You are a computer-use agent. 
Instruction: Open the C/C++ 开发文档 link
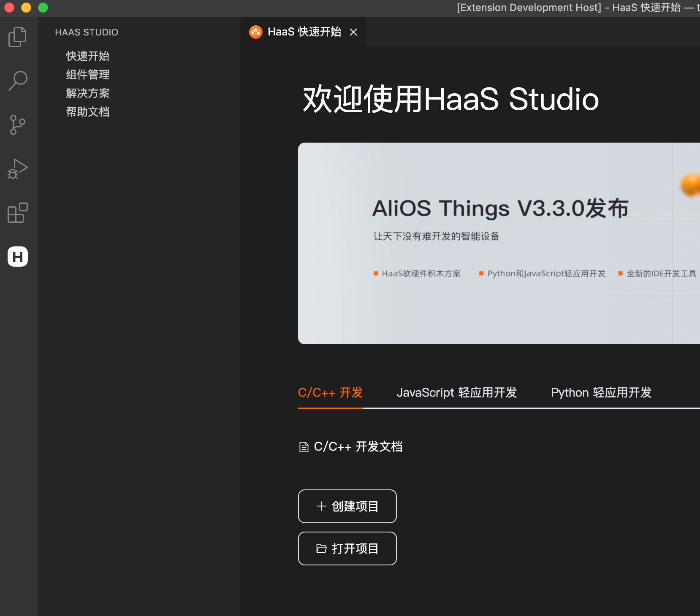click(x=359, y=446)
